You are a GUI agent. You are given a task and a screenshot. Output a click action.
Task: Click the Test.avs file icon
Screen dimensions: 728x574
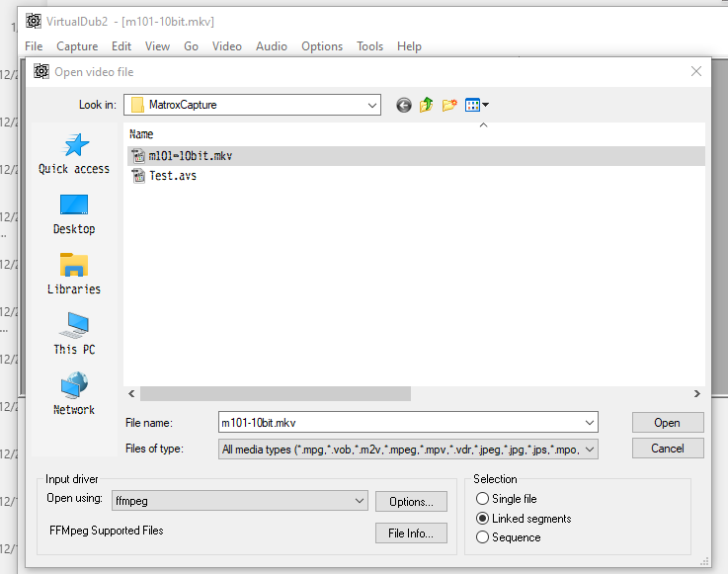[x=138, y=176]
